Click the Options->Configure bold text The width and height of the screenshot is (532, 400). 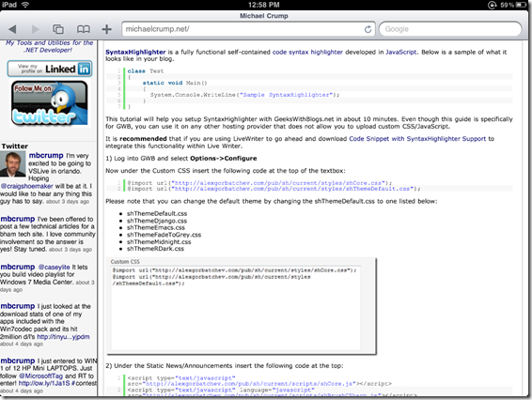point(224,159)
